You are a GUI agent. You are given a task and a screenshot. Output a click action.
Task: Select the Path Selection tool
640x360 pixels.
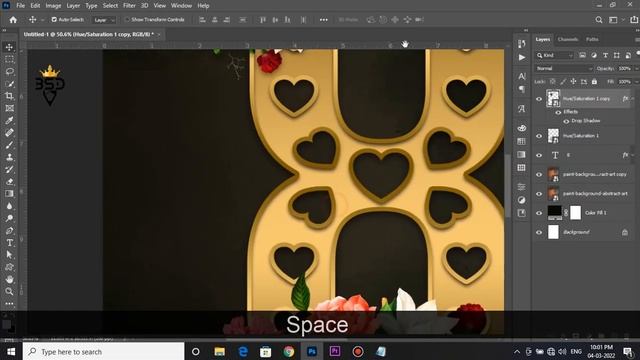9,255
